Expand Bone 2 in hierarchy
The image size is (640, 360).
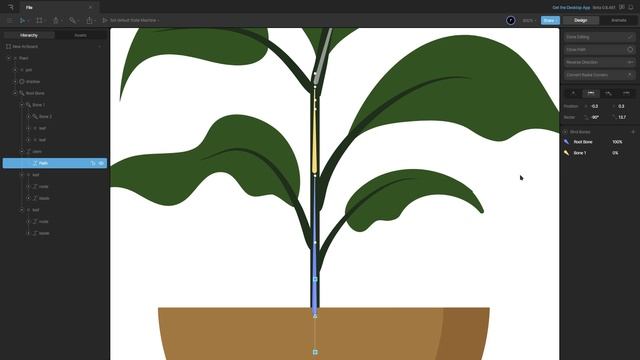28,117
